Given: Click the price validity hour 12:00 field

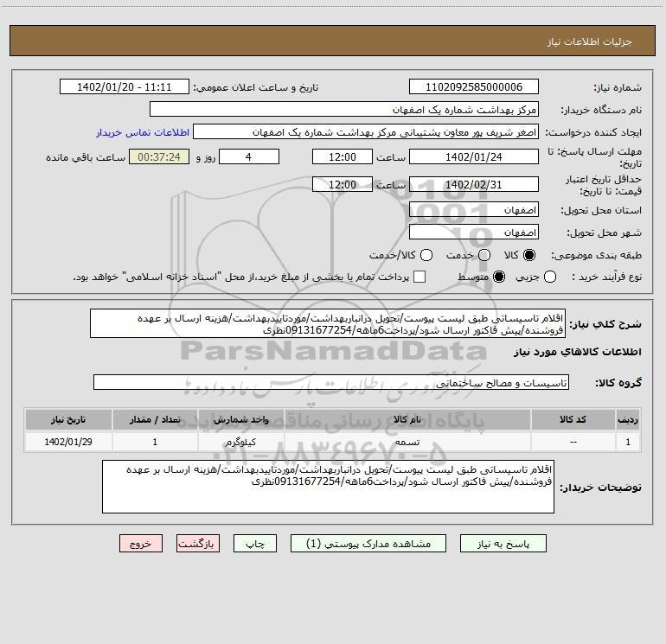Looking at the screenshot, I should 343,185.
